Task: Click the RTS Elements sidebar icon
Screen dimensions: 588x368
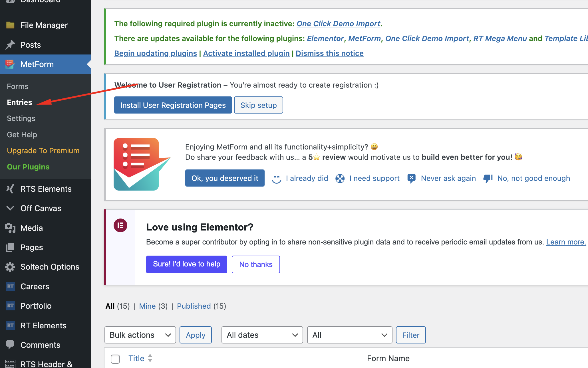Action: 10,189
